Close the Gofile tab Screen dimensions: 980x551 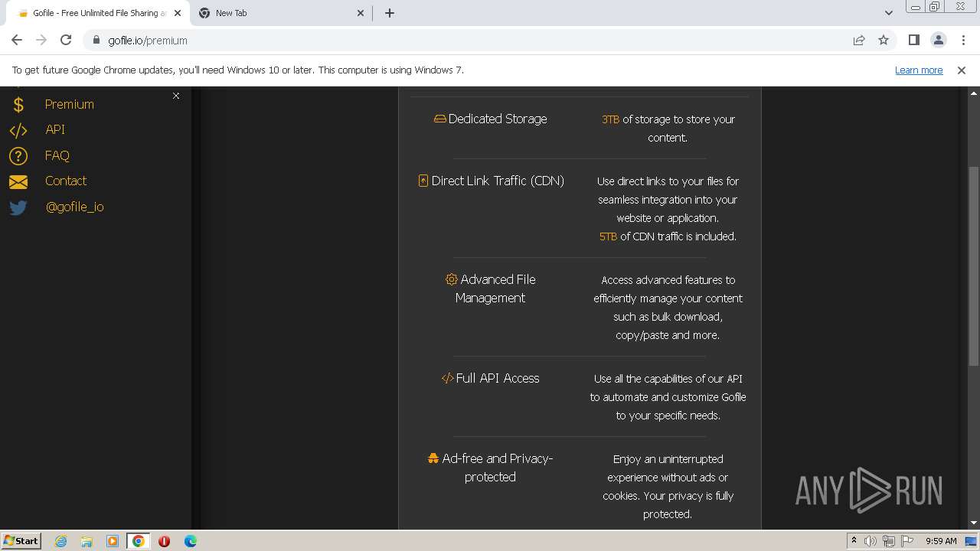pyautogui.click(x=177, y=13)
